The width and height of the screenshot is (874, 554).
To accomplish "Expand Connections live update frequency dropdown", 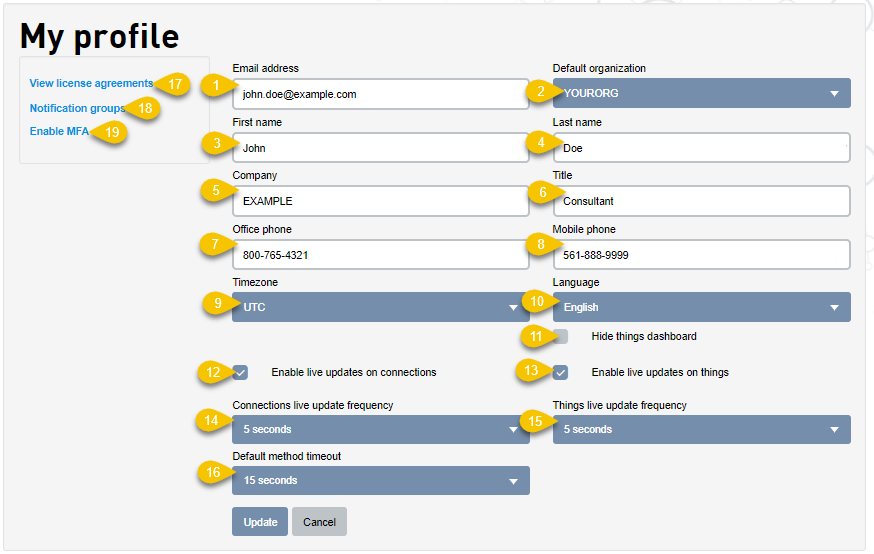I will point(381,429).
